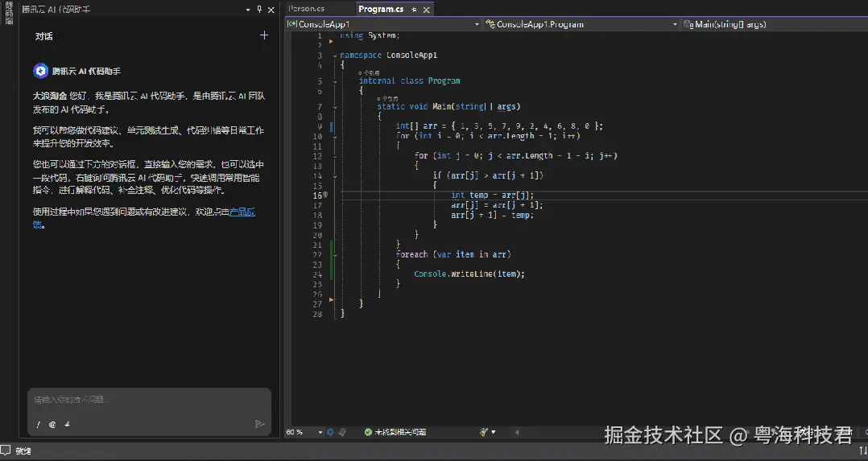Select the Program.cs tab
The width and height of the screenshot is (868, 461).
pyautogui.click(x=381, y=10)
